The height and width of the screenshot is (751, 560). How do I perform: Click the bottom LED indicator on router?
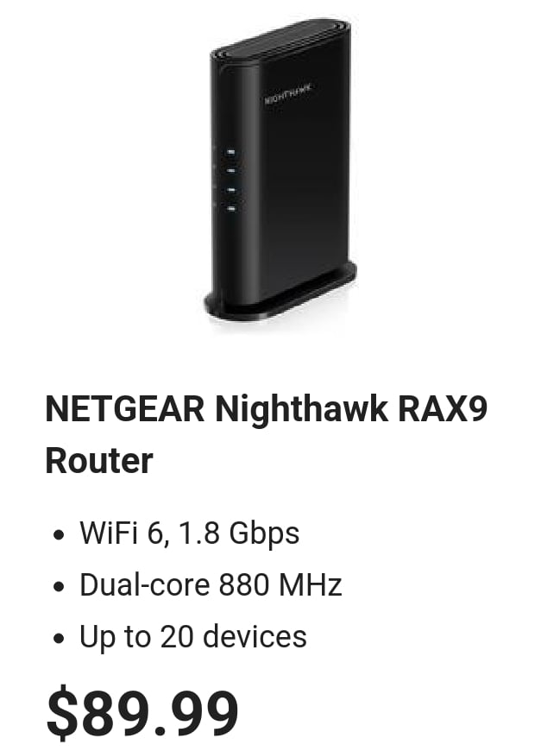pos(231,208)
